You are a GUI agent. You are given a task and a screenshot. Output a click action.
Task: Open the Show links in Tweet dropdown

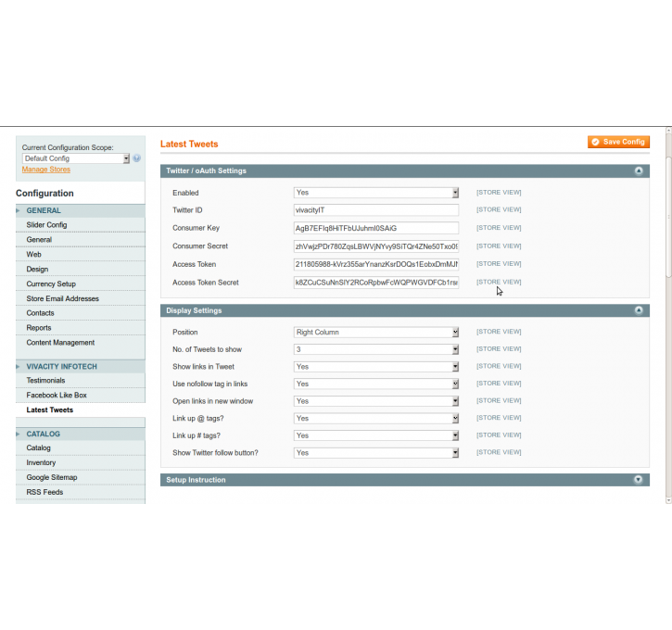click(376, 367)
